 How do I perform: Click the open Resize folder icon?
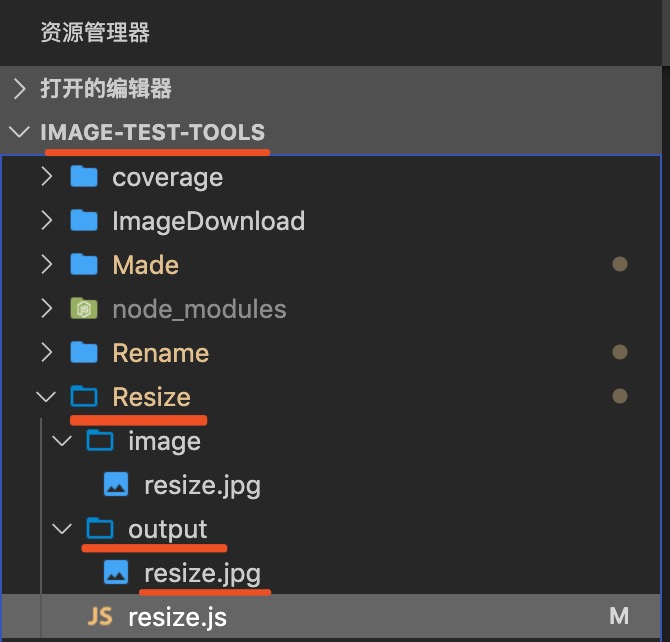84,396
